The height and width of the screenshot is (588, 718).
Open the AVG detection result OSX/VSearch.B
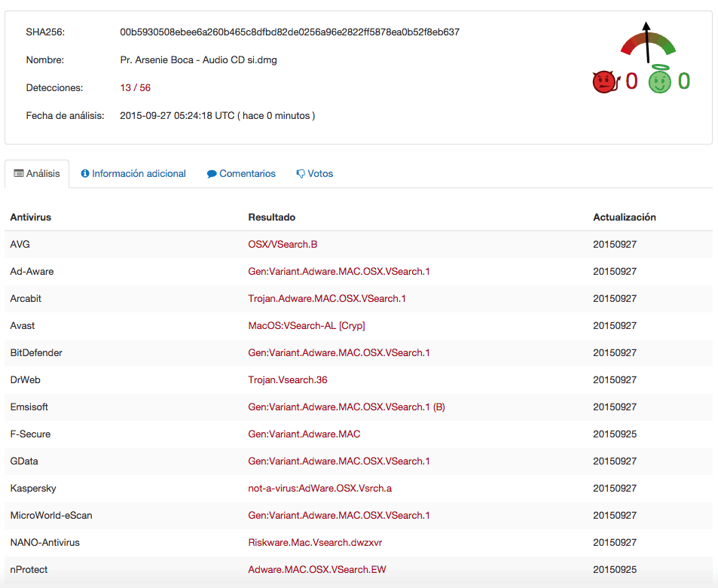coord(283,244)
